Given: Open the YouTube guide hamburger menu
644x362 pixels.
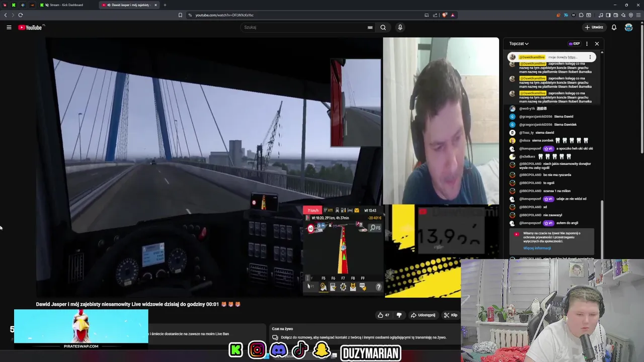Looking at the screenshot, I should (x=9, y=27).
